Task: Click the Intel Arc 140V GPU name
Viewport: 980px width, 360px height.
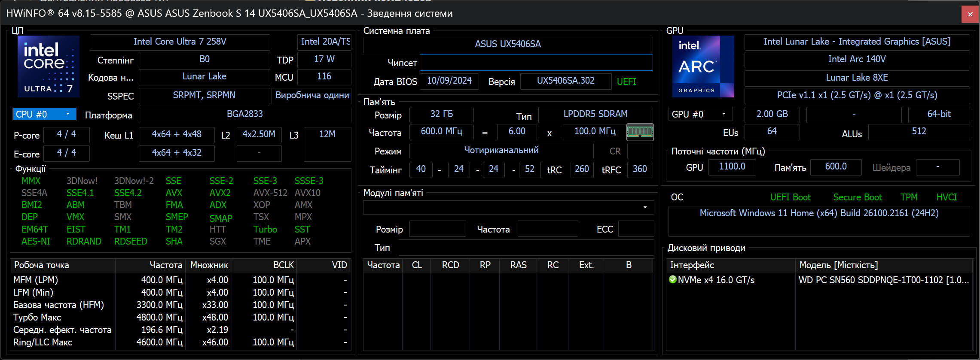Action: coord(857,59)
